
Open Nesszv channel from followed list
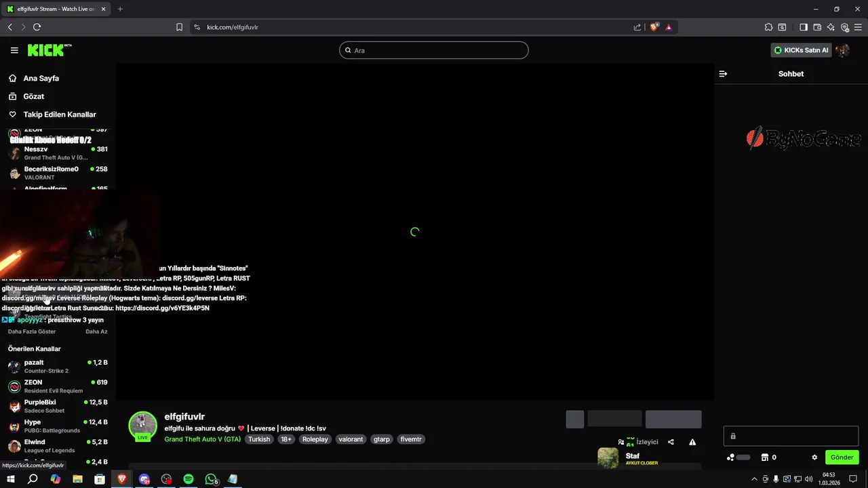click(x=58, y=153)
